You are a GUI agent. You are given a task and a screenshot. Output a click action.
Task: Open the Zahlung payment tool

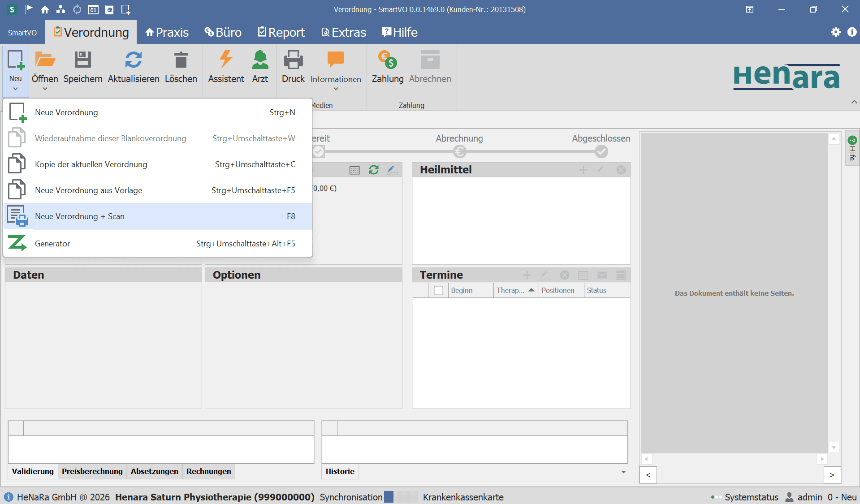click(388, 67)
